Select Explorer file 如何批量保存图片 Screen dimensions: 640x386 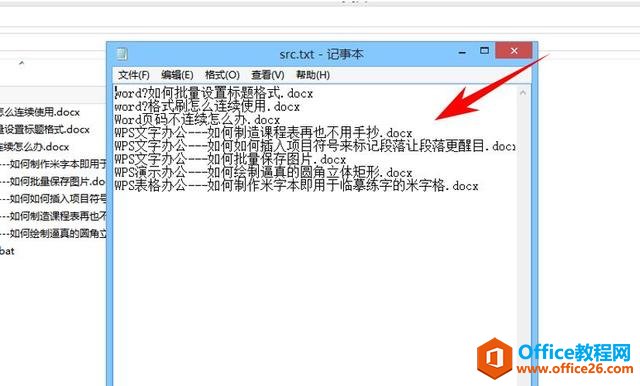coord(53,181)
